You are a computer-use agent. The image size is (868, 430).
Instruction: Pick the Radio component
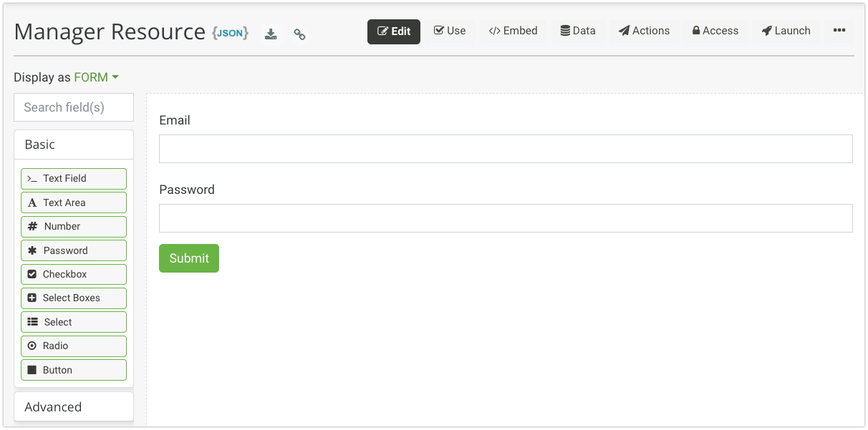click(74, 346)
